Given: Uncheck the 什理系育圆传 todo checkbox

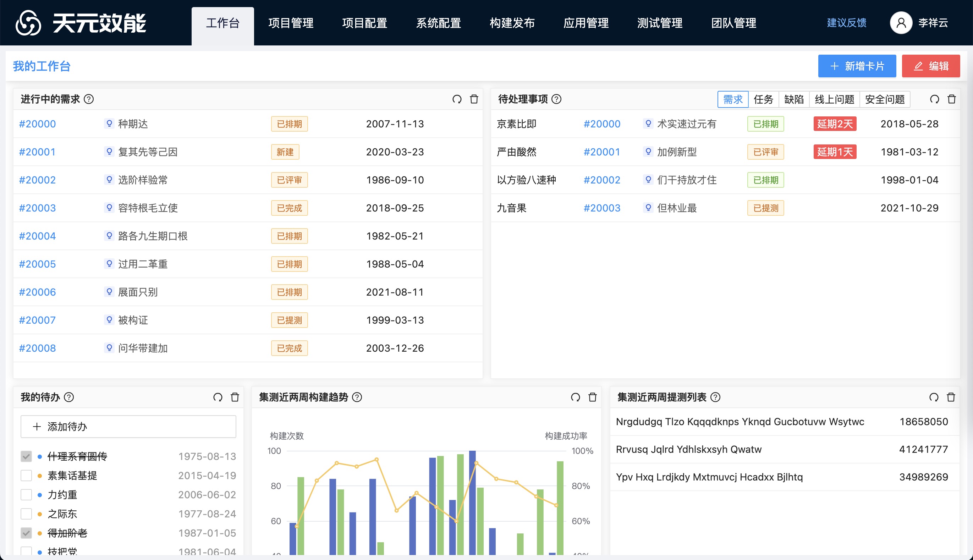Looking at the screenshot, I should [x=26, y=456].
